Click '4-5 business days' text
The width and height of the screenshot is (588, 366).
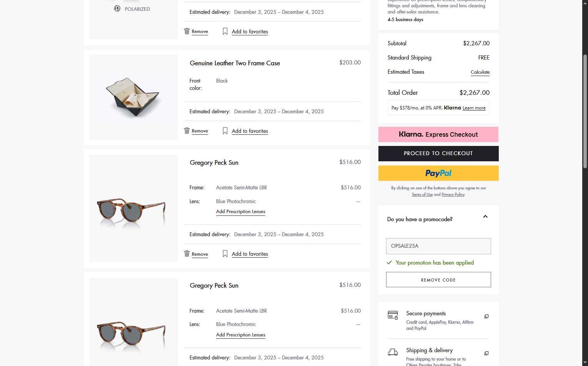405,20
